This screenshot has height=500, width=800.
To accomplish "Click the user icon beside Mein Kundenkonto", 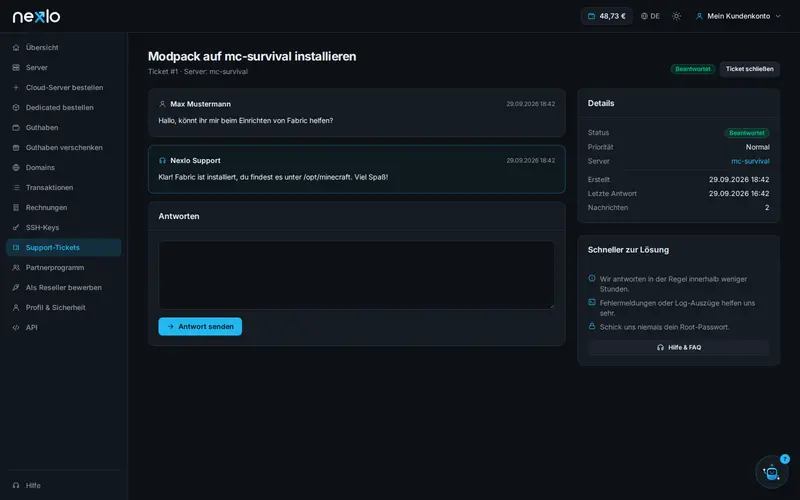I will [699, 16].
